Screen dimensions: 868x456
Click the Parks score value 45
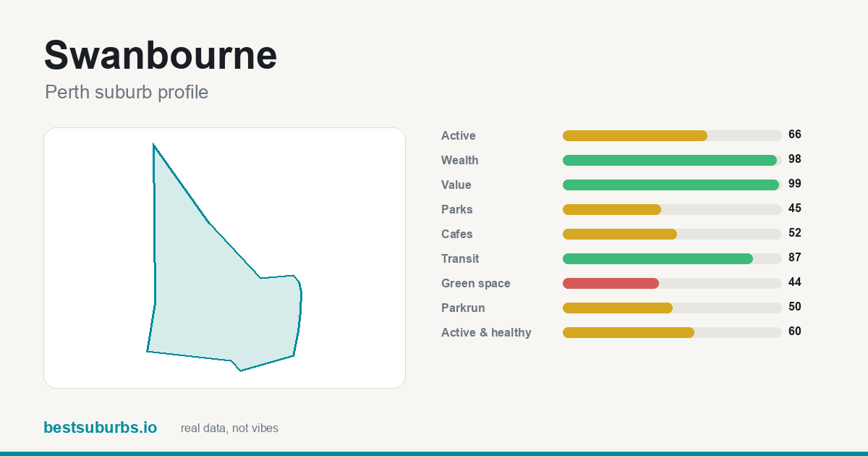795,208
